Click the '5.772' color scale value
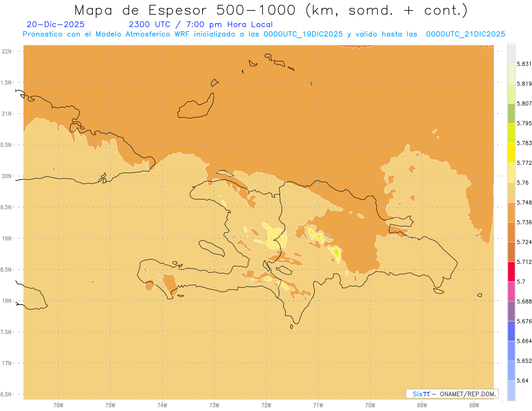 pos(524,163)
